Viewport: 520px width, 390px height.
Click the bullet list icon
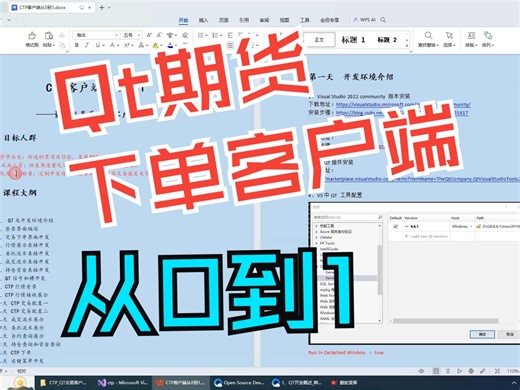click(201, 35)
